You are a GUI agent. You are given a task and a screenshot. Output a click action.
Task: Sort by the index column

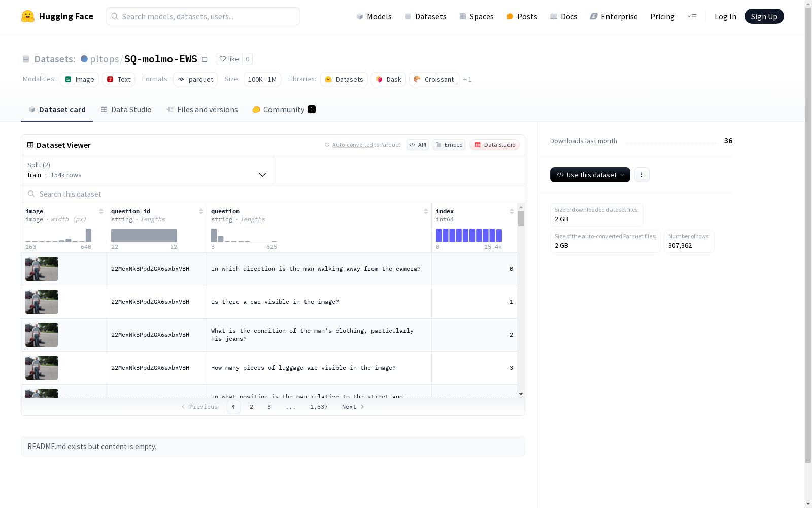coord(512,211)
